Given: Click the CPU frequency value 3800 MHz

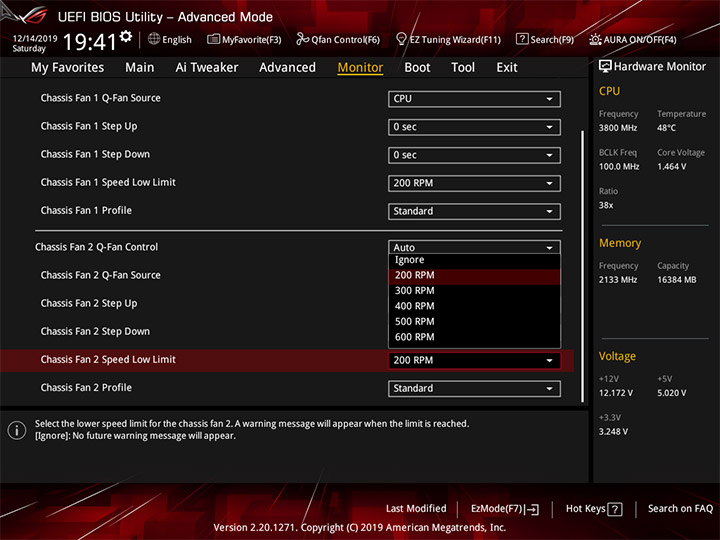Looking at the screenshot, I should tap(618, 128).
